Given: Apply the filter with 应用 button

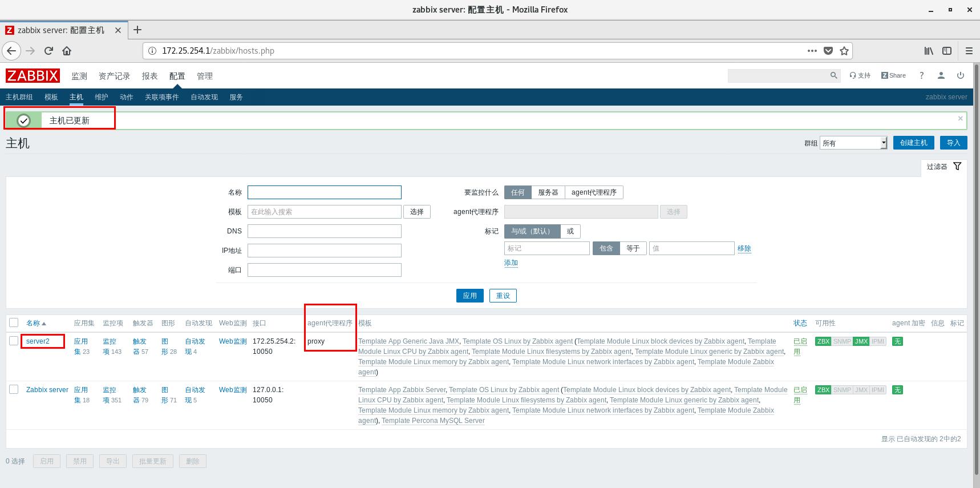Looking at the screenshot, I should (470, 296).
